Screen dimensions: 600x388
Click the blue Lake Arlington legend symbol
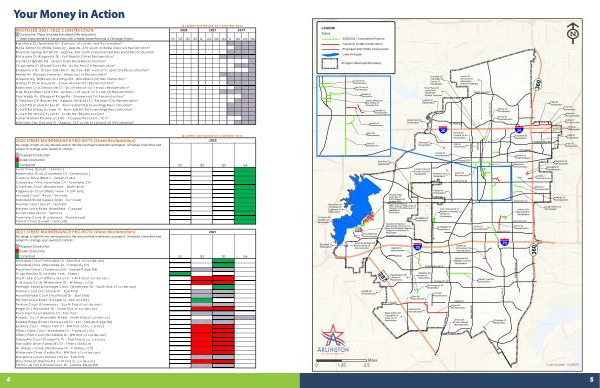331,55
